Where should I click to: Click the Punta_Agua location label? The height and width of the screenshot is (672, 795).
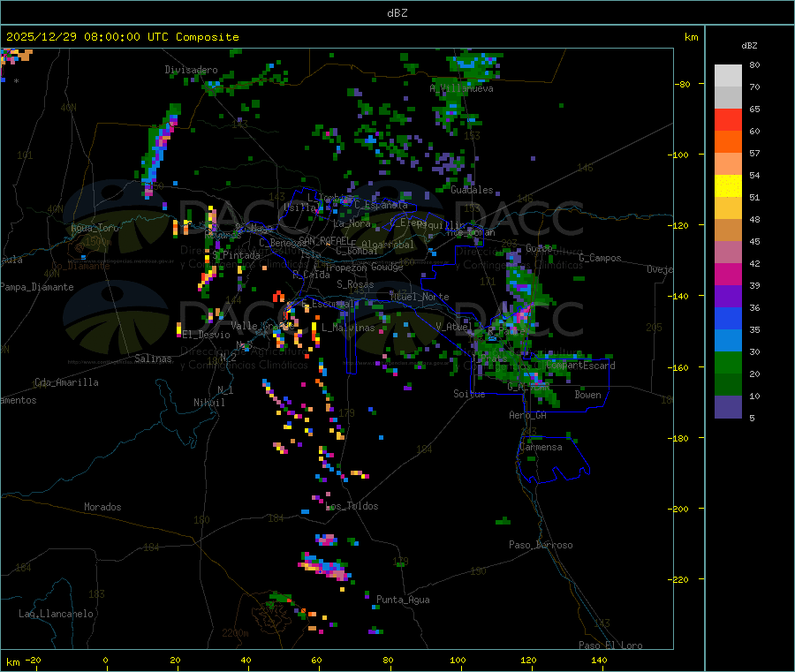[x=403, y=600]
